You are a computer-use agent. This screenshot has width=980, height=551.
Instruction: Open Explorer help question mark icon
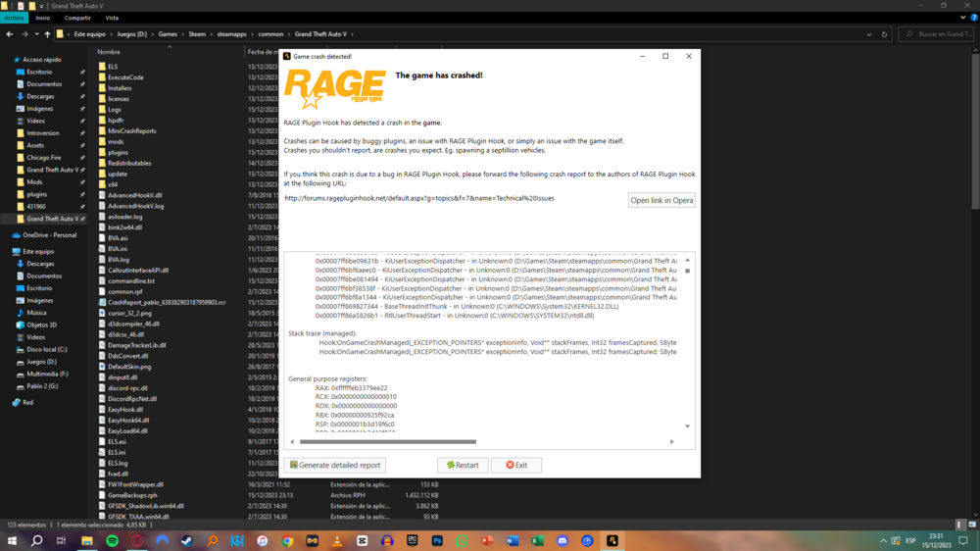pyautogui.click(x=974, y=18)
